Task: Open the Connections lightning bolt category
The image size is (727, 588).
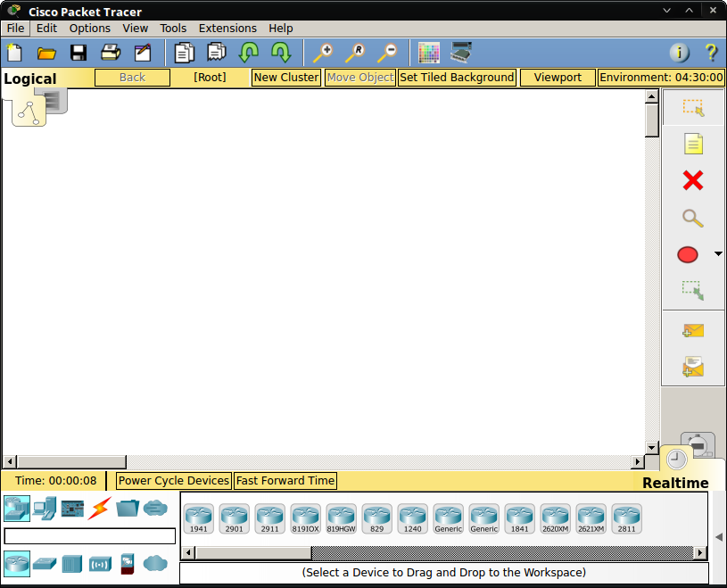Action: click(99, 509)
